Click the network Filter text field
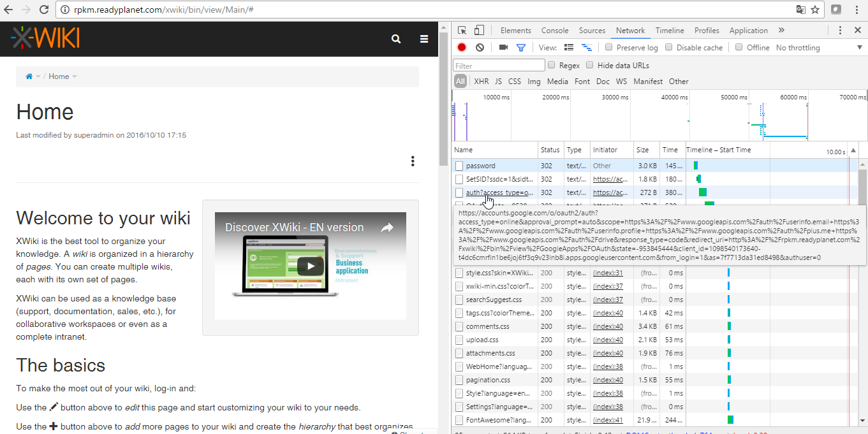This screenshot has height=434, width=868. tap(499, 66)
